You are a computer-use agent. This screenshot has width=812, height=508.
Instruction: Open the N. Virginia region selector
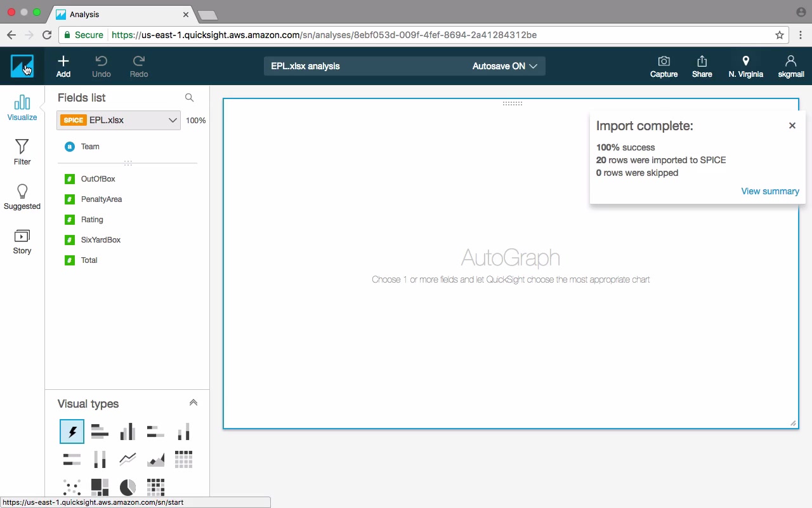(x=745, y=66)
